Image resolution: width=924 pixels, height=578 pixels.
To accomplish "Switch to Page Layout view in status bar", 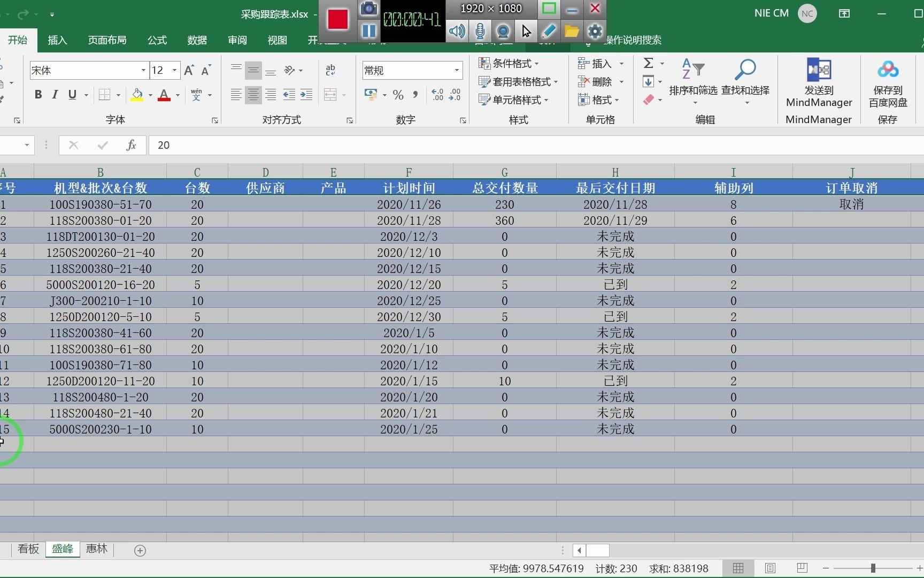I will point(770,568).
